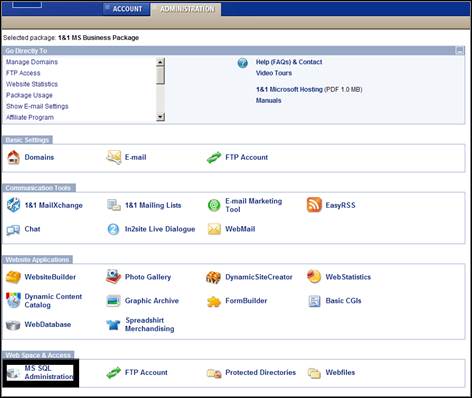472x398 pixels.
Task: Click the Go Directly To scrollbar thumb
Action: pyautogui.click(x=161, y=75)
